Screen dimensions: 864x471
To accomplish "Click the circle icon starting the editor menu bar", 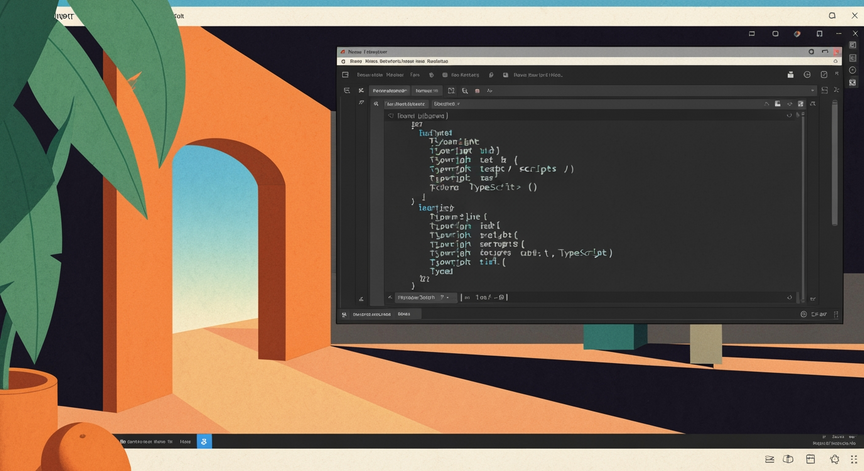I will [343, 61].
